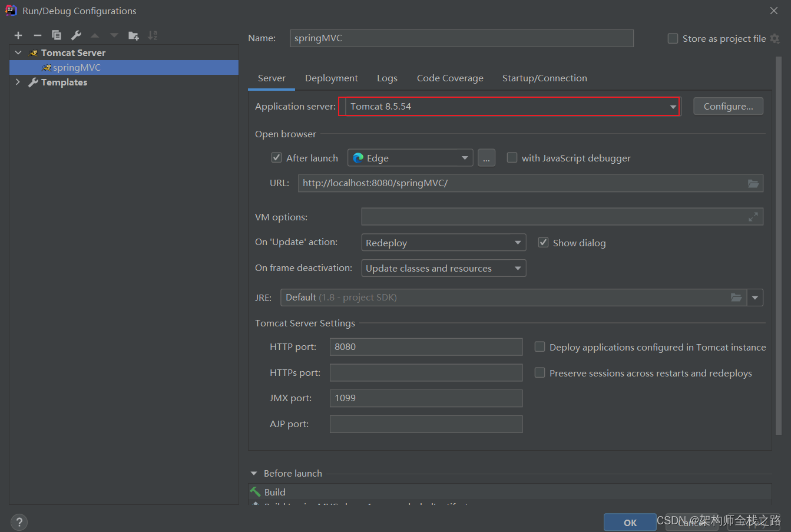This screenshot has height=532, width=791.
Task: Click the Add New Configuration plus icon
Action: click(x=18, y=35)
